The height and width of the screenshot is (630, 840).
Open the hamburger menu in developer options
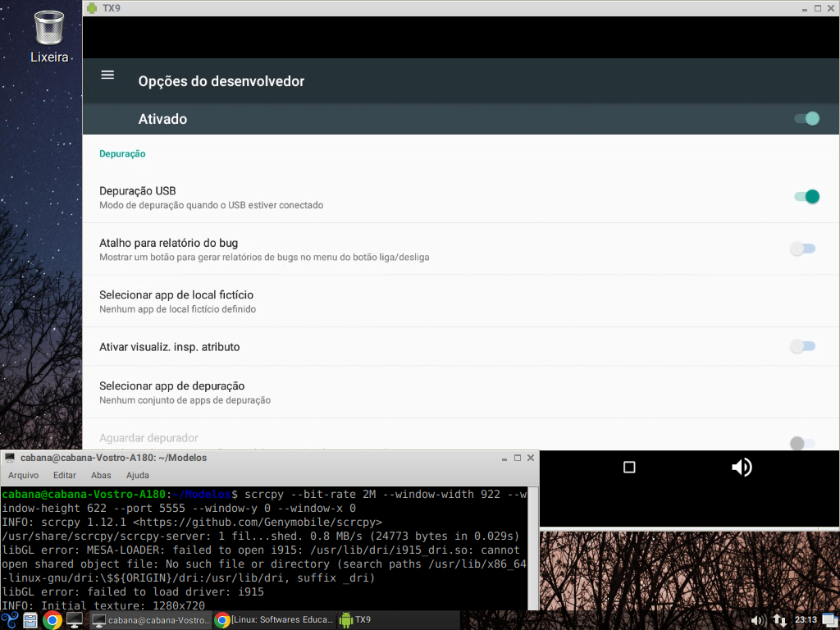coord(107,75)
